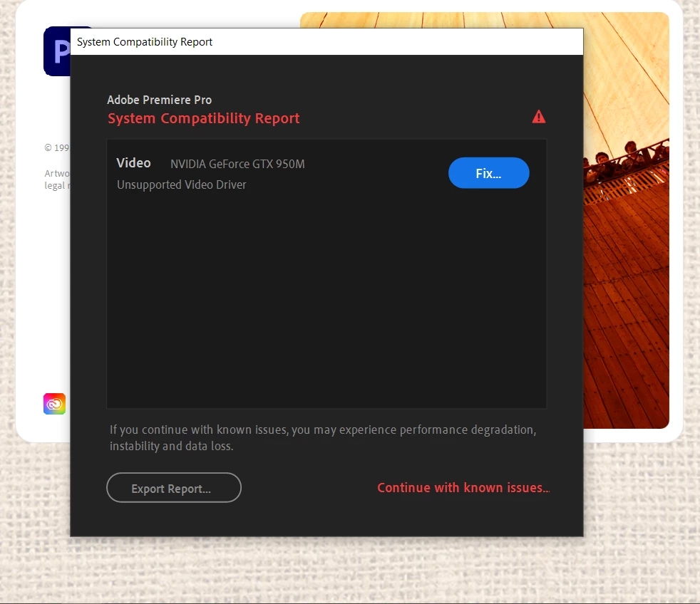Click the Unsupported Video Driver message

[181, 184]
